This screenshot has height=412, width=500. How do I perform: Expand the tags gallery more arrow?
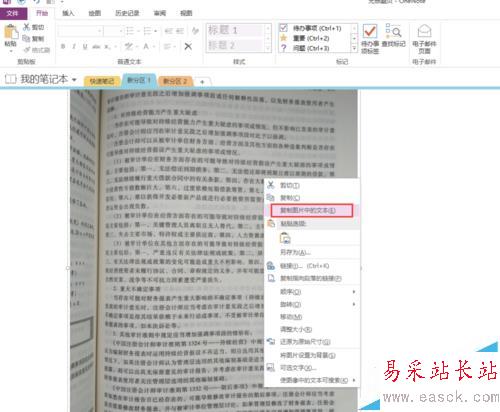(354, 49)
